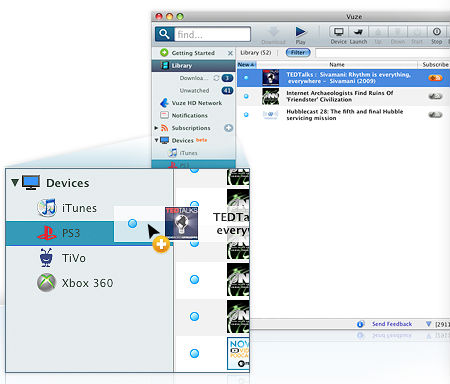Viewport: 450px width, 384px height.
Task: Click orange subscribe icon on TEDTalks row
Action: pyautogui.click(x=435, y=78)
